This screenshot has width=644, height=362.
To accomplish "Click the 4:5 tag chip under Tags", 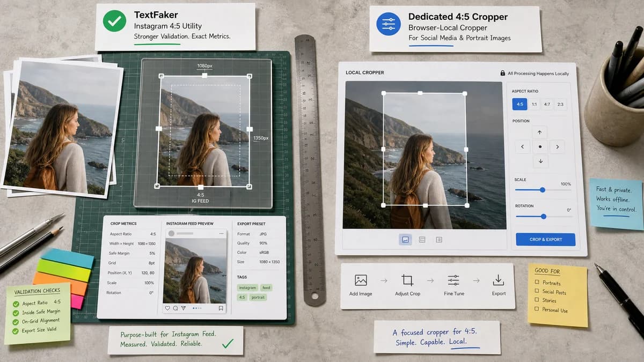I will (x=242, y=297).
